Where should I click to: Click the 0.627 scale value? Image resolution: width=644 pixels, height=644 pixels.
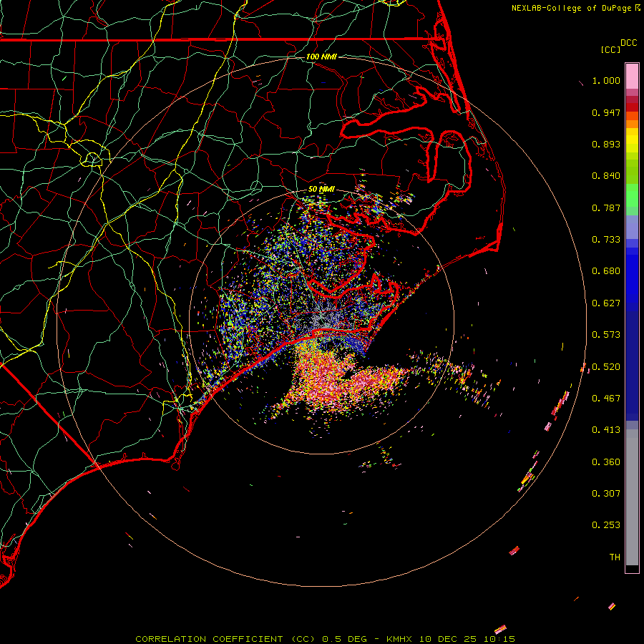[606, 303]
